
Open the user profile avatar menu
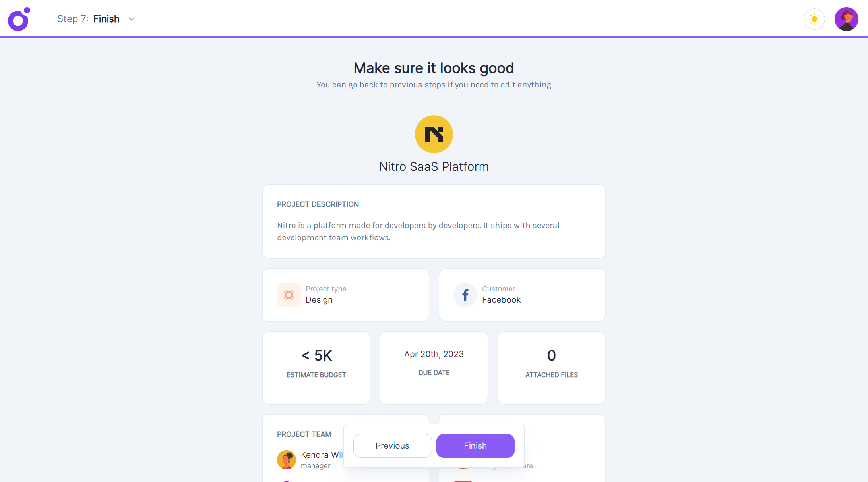pyautogui.click(x=846, y=19)
